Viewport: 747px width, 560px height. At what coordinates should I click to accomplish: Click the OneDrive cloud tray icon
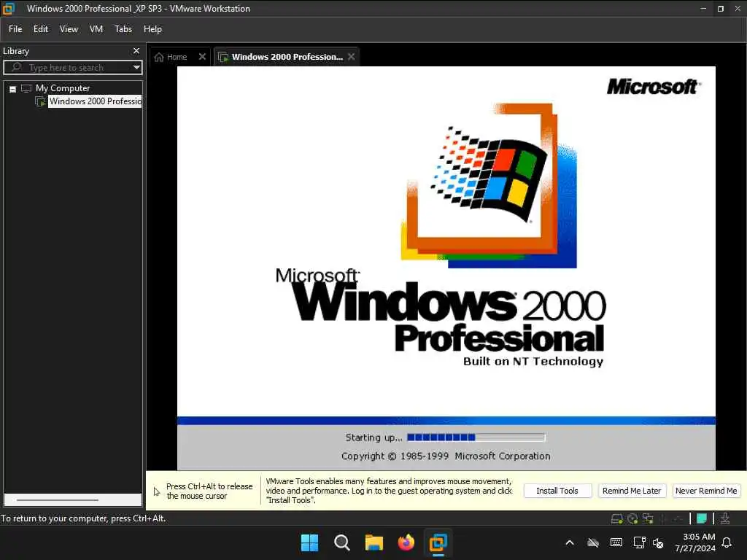pos(592,542)
